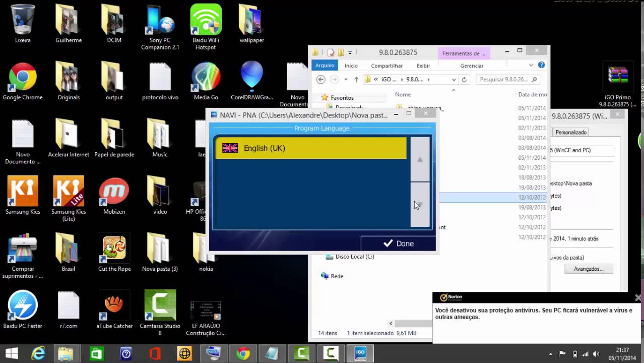Image resolution: width=644 pixels, height=363 pixels.
Task: Switch to Exibir ribbon tab
Action: (423, 66)
